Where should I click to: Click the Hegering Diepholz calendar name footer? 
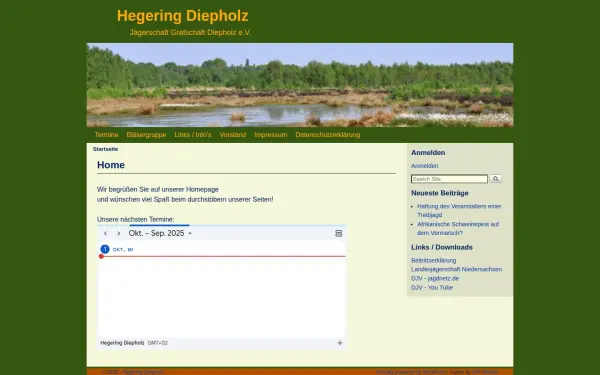122,343
